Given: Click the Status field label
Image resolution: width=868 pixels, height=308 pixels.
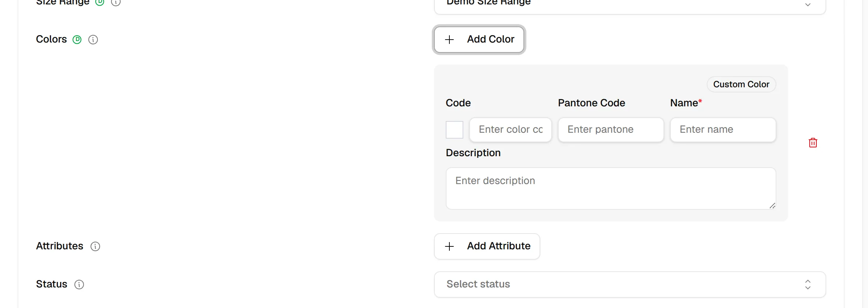Looking at the screenshot, I should (51, 284).
